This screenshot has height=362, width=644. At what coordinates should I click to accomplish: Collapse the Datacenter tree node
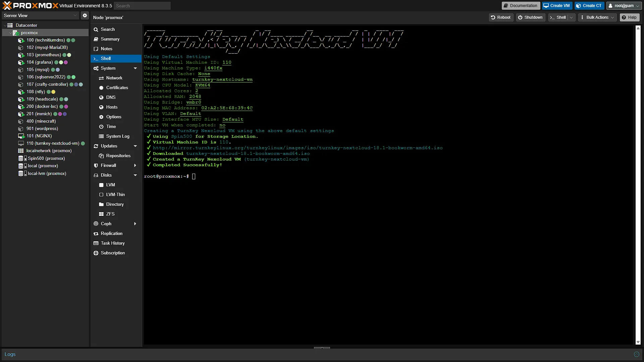pyautogui.click(x=5, y=25)
